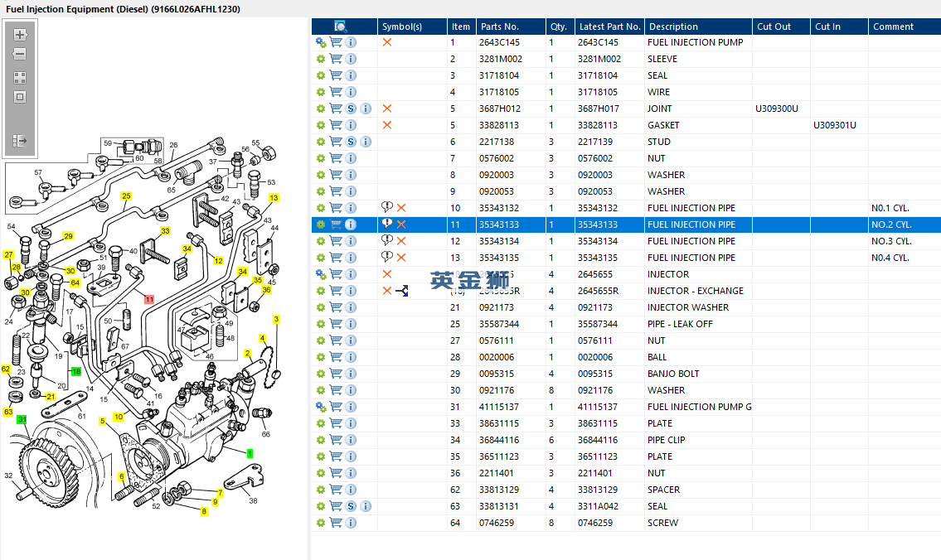Click the single-square view icon in diagram toolbar
This screenshot has width=941, height=560.
(x=20, y=97)
